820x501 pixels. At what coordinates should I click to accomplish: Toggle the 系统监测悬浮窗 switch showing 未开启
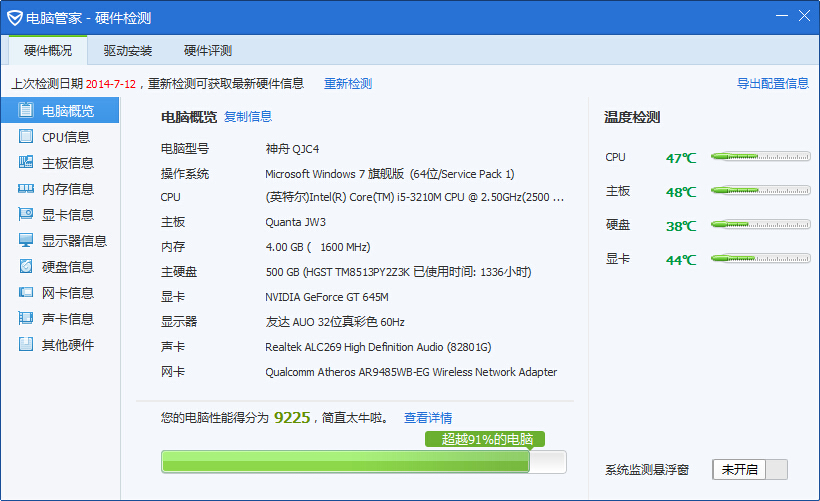(750, 469)
